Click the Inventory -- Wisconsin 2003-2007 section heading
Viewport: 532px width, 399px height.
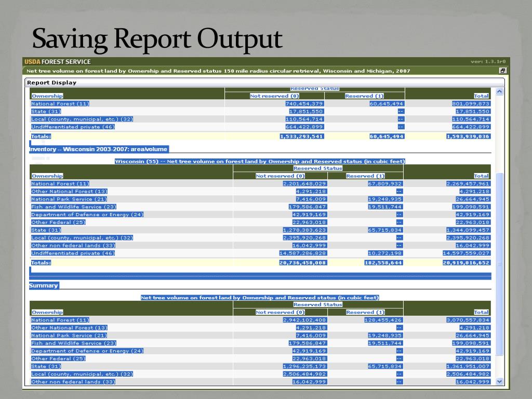[x=98, y=149]
